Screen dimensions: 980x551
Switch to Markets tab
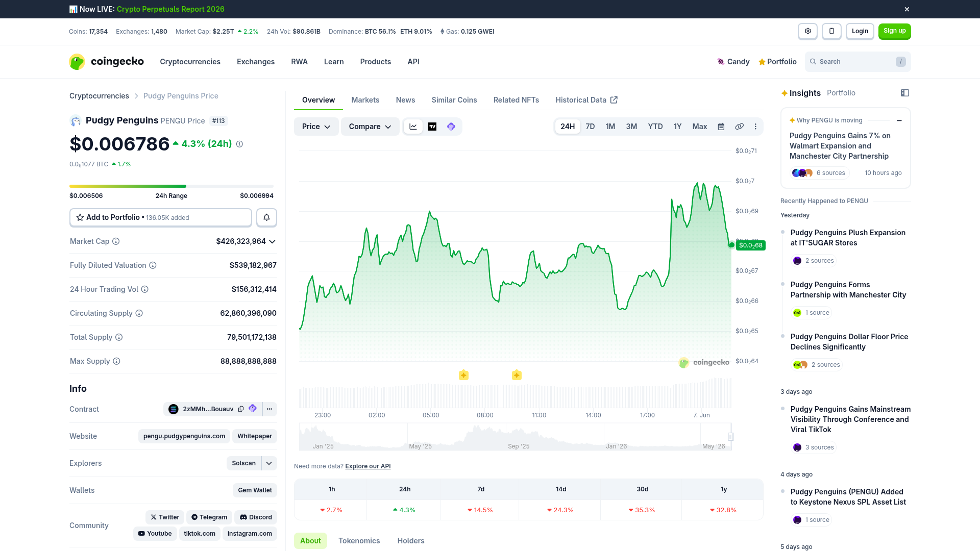[365, 100]
